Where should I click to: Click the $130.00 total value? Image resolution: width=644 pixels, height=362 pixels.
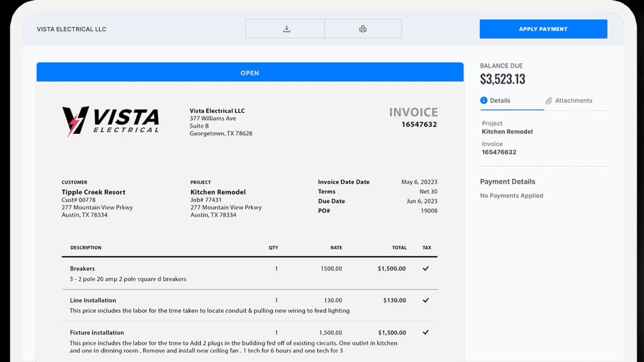click(x=394, y=300)
